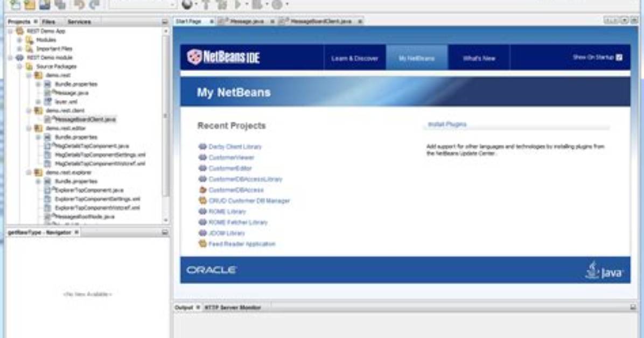Collapse the REST Demo App project node
The height and width of the screenshot is (338, 644).
coord(11,31)
